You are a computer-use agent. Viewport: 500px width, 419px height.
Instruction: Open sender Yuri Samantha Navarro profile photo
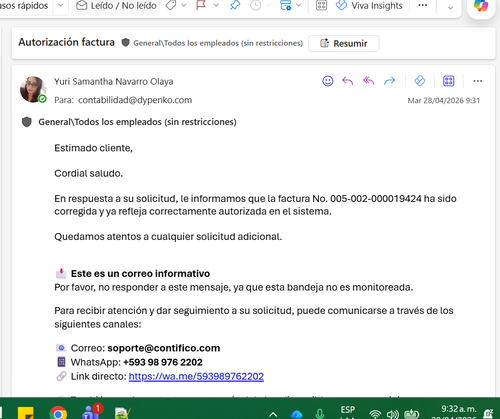point(33,89)
